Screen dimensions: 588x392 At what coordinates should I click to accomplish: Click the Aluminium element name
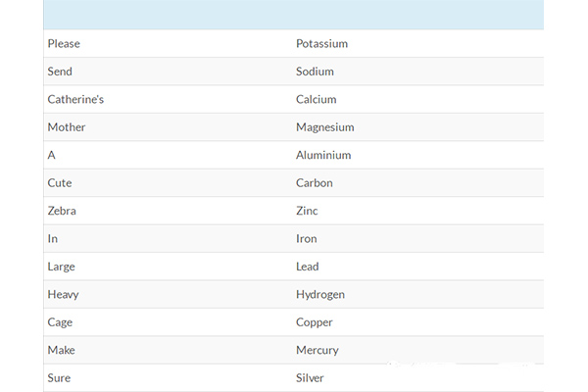point(323,155)
